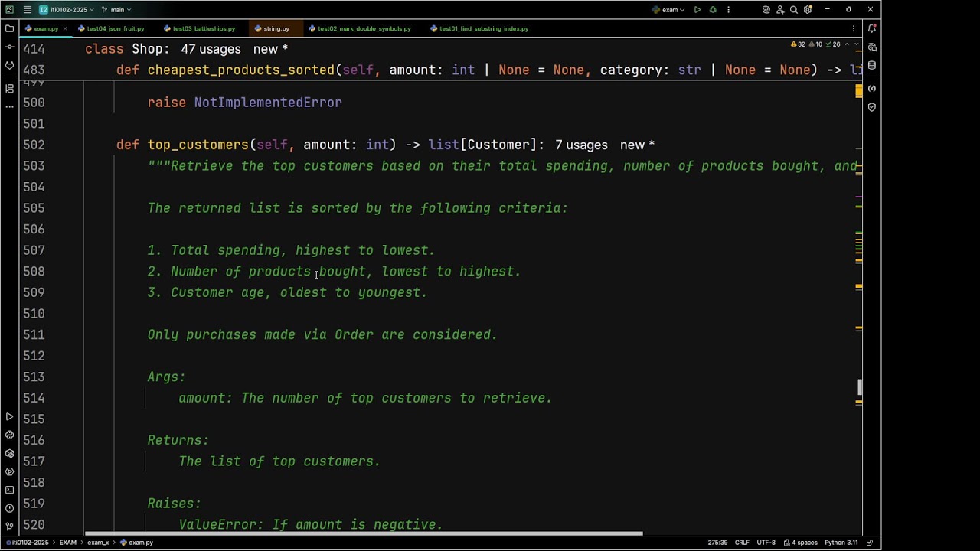Show the 7 usages of top_customers
The width and height of the screenshot is (980, 551).
tap(581, 145)
